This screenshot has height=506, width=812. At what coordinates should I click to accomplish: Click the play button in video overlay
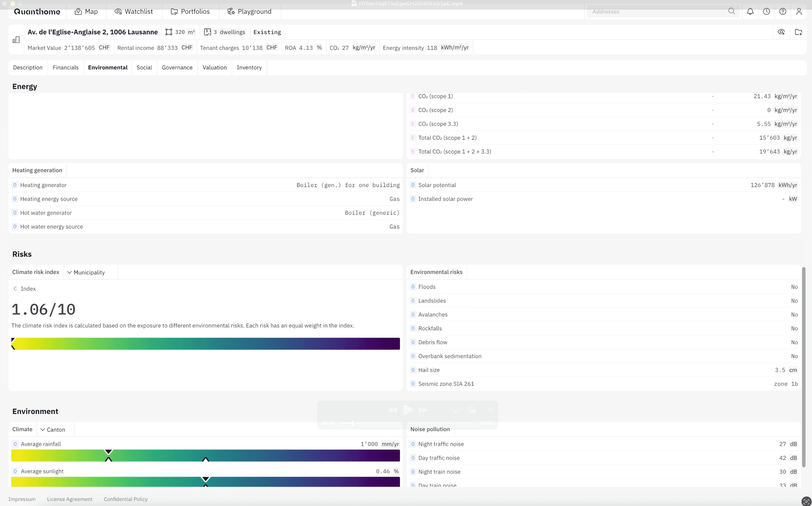pyautogui.click(x=408, y=410)
